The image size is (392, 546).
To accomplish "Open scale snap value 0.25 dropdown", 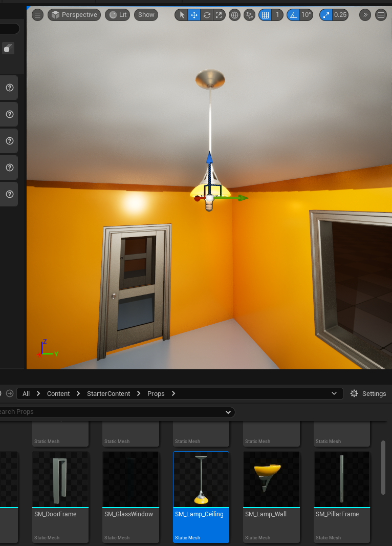I will tap(340, 15).
